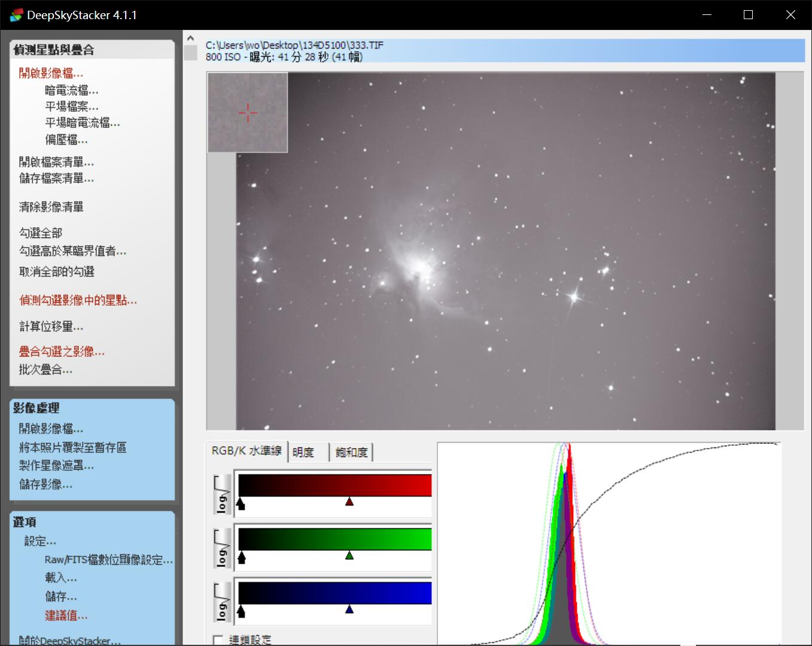Click the red midtone triangle marker
Screen dimensions: 812x646
(x=349, y=502)
